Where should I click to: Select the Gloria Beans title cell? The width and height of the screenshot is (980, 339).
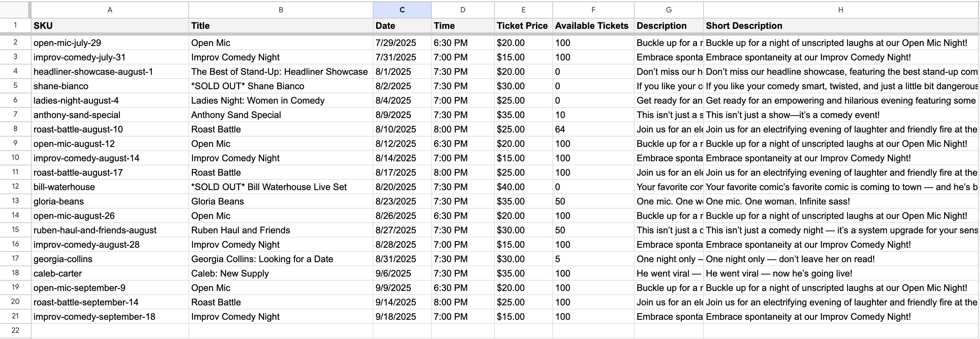pyautogui.click(x=280, y=201)
